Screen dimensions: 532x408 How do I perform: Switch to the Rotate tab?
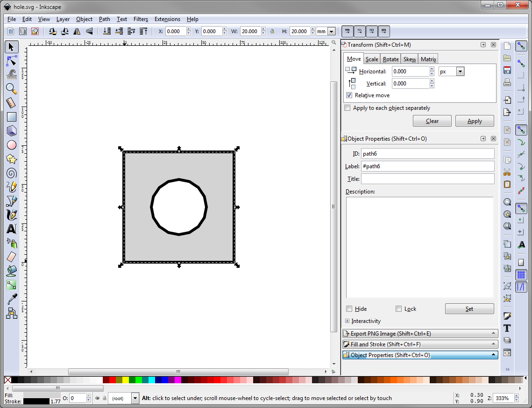390,59
